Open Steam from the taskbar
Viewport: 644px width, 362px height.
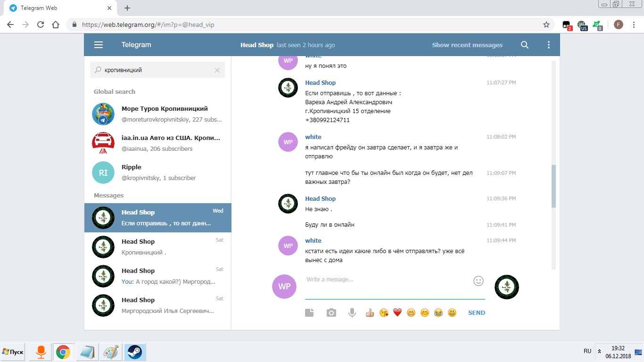pos(135,352)
